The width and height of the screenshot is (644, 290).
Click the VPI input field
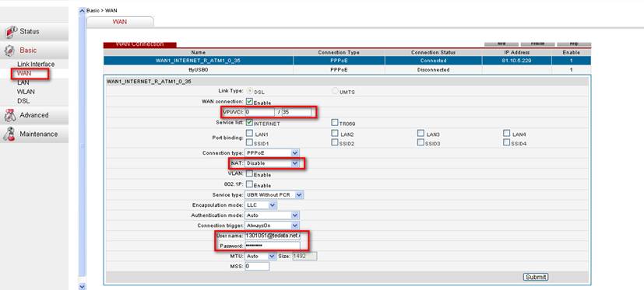tap(259, 112)
